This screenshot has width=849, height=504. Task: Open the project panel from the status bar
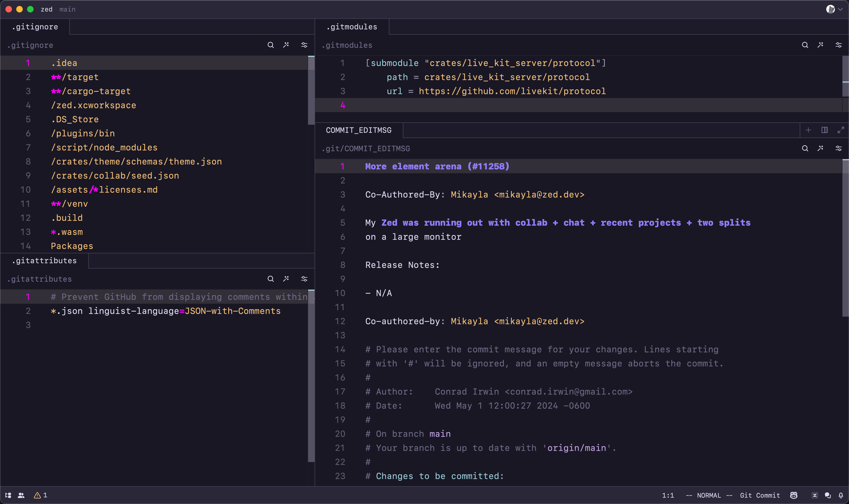8,495
